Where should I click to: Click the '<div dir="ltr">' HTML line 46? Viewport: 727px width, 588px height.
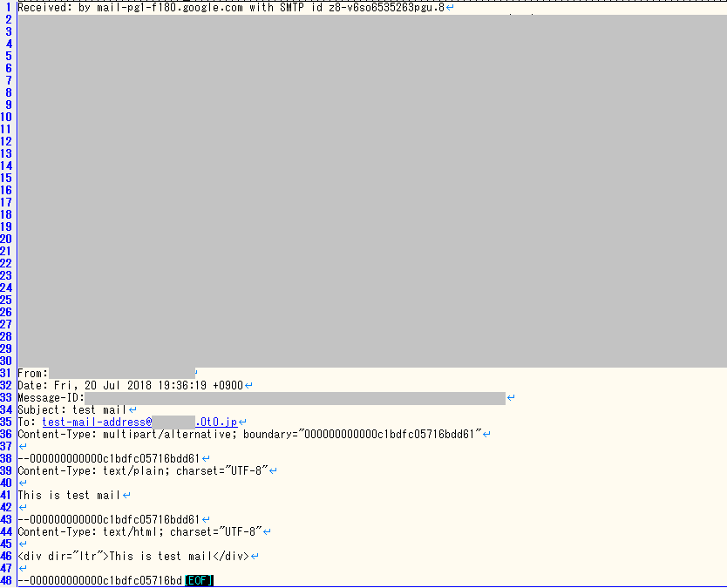point(133,556)
